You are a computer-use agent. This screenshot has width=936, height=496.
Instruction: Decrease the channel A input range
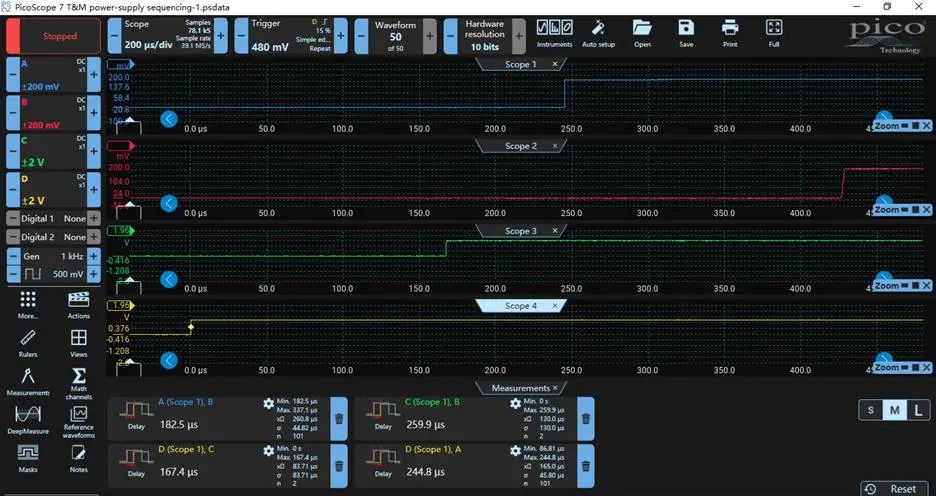[x=13, y=75]
